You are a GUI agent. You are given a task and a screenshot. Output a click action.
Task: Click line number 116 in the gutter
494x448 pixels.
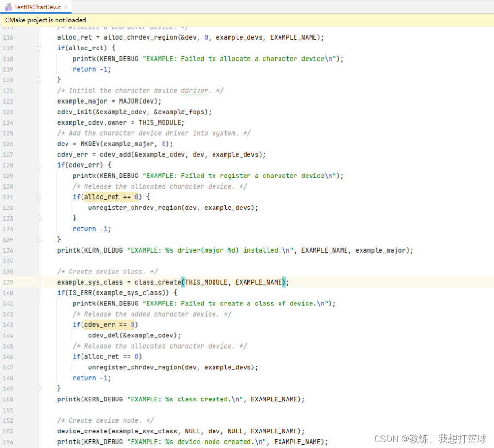(8, 37)
